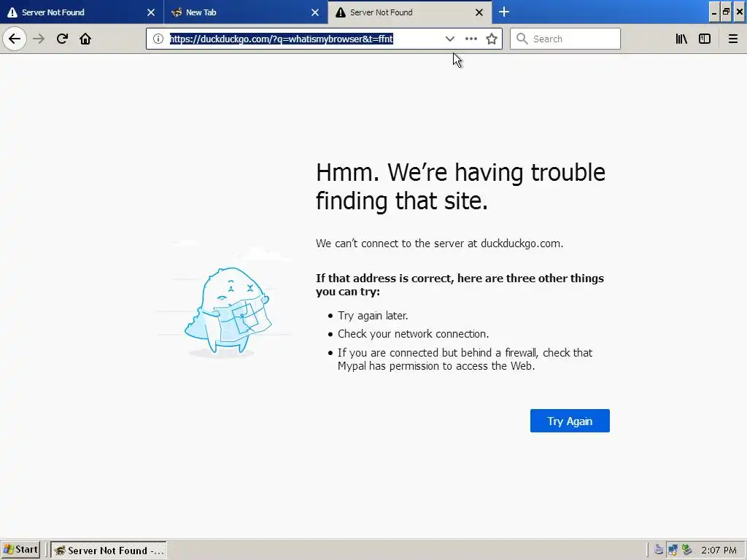The image size is (747, 560).
Task: Bookmark this page with the star
Action: pyautogui.click(x=492, y=39)
